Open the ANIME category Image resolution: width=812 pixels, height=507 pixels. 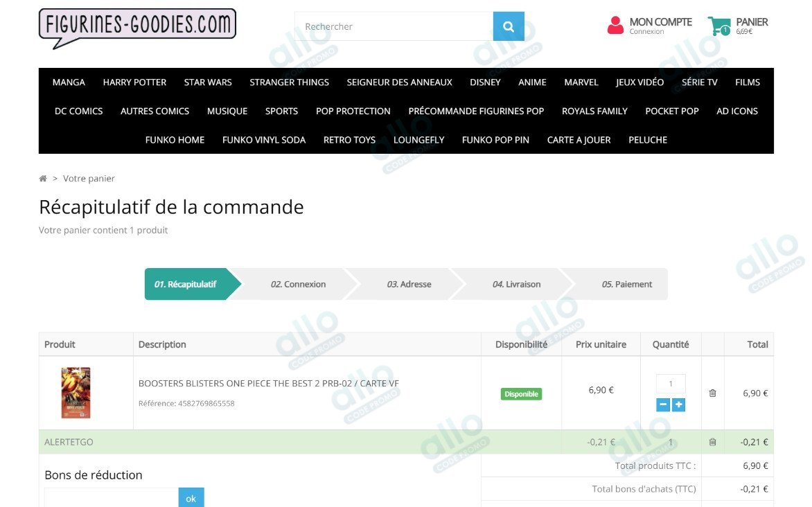coord(532,82)
